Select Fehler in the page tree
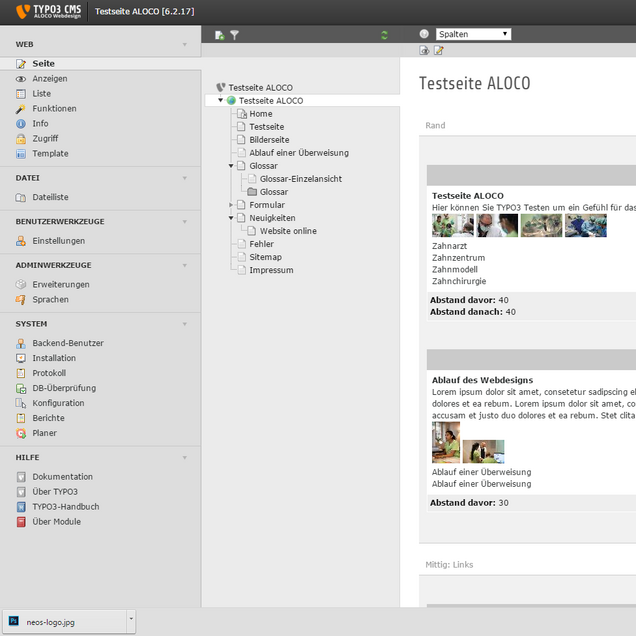 (262, 244)
